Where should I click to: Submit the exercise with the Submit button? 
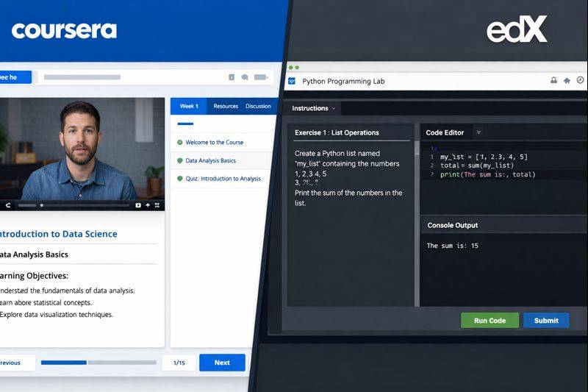click(x=546, y=321)
